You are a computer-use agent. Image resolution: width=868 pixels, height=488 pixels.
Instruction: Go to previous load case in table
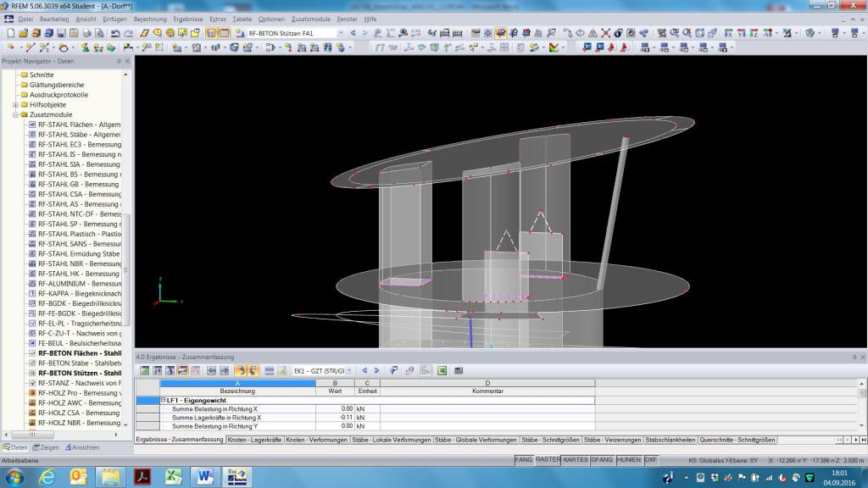pyautogui.click(x=364, y=371)
